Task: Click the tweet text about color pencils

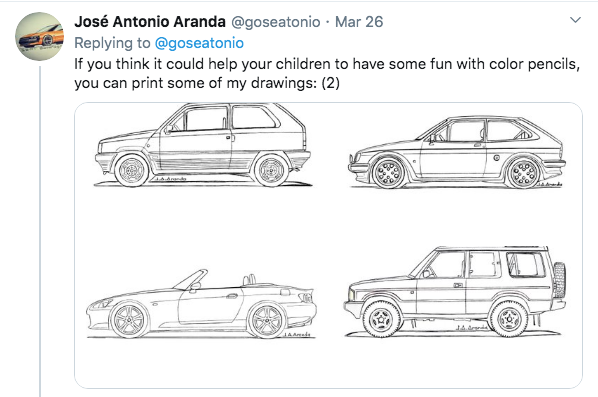Action: click(327, 73)
